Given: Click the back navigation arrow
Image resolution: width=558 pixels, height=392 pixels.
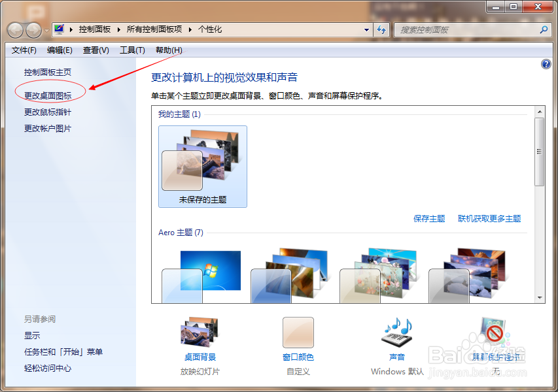Looking at the screenshot, I should pos(14,29).
